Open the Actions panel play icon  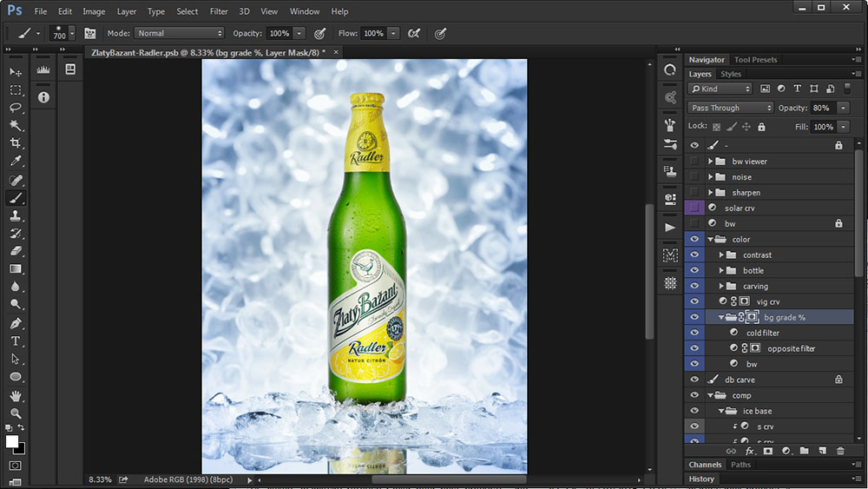pos(670,227)
